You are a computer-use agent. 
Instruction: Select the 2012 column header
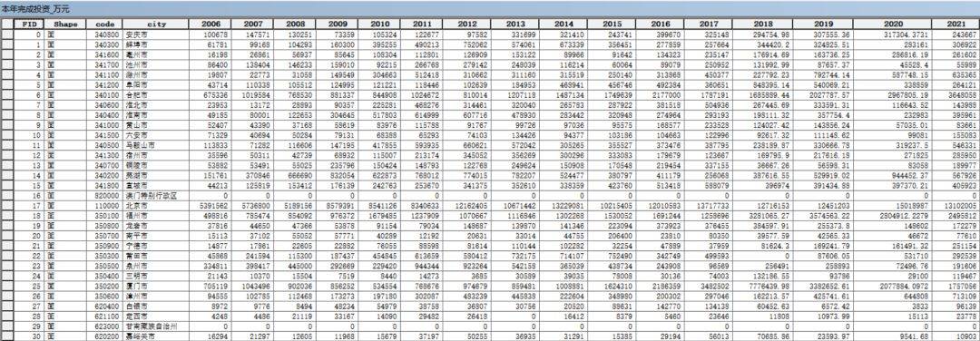467,24
